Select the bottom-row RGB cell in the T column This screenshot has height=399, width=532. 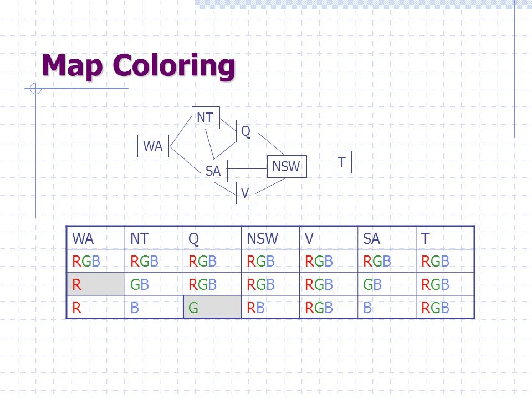(x=445, y=307)
